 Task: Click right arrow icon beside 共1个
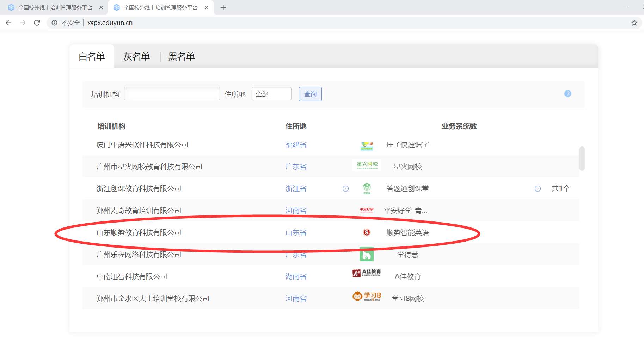pos(538,189)
